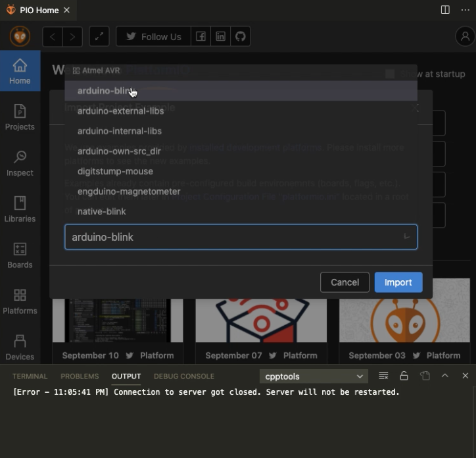Open the cpptools output channel dropdown
This screenshot has height=458, width=476.
tap(314, 376)
